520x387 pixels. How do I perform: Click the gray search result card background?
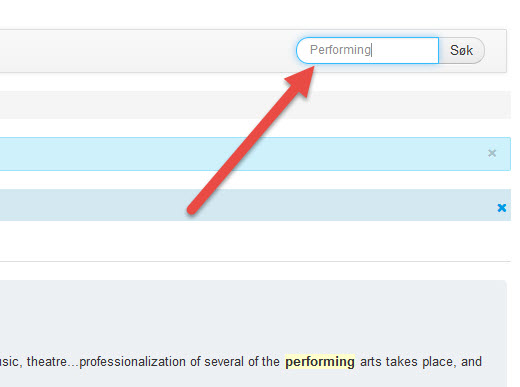point(253,317)
